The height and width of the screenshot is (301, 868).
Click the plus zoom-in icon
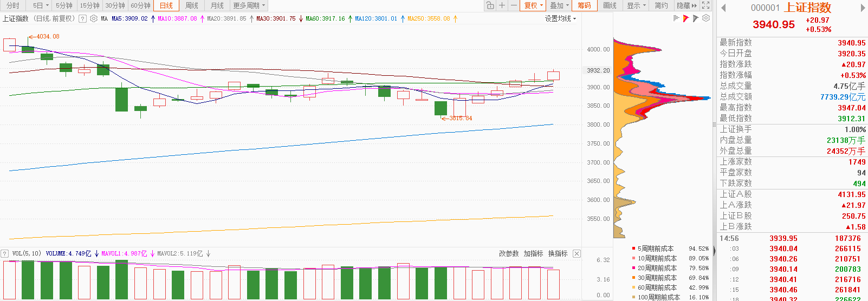pos(502,5)
